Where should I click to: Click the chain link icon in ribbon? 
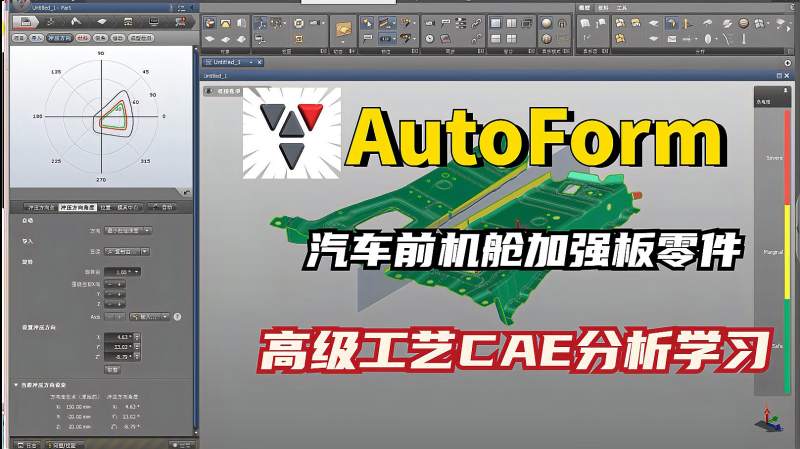(x=476, y=23)
